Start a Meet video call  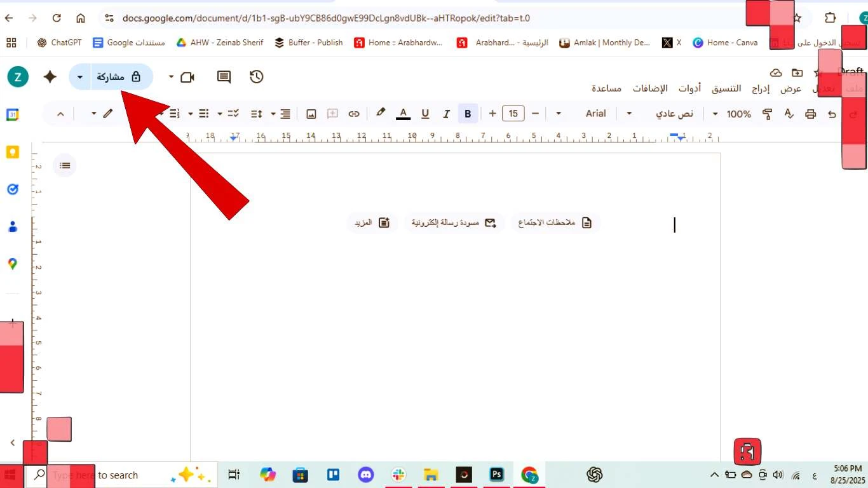pos(187,77)
